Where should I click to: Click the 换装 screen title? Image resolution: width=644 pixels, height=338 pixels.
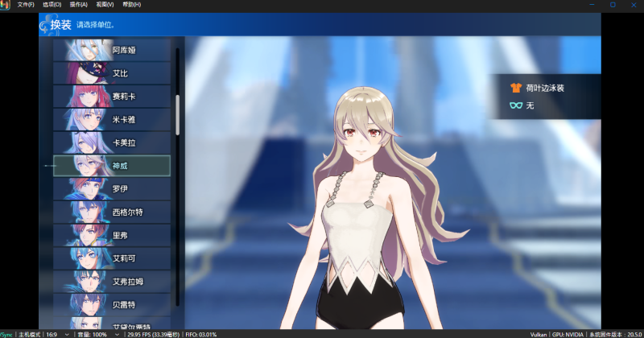click(x=61, y=25)
